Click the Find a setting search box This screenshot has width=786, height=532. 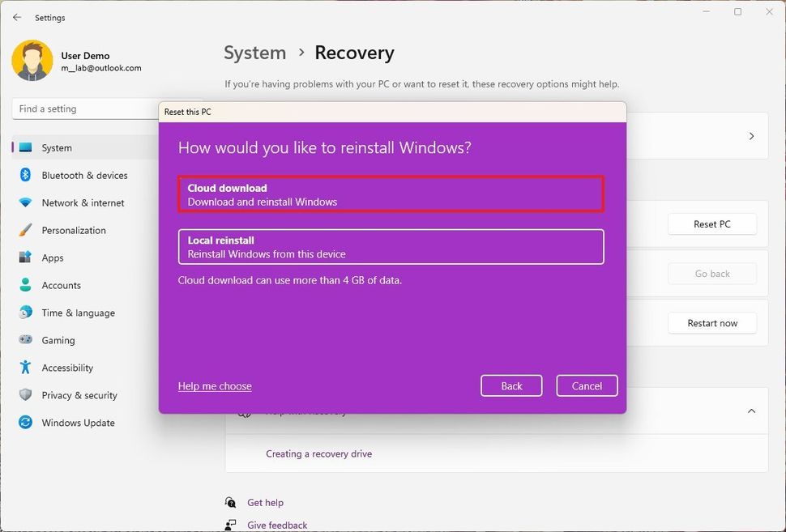pyautogui.click(x=85, y=109)
